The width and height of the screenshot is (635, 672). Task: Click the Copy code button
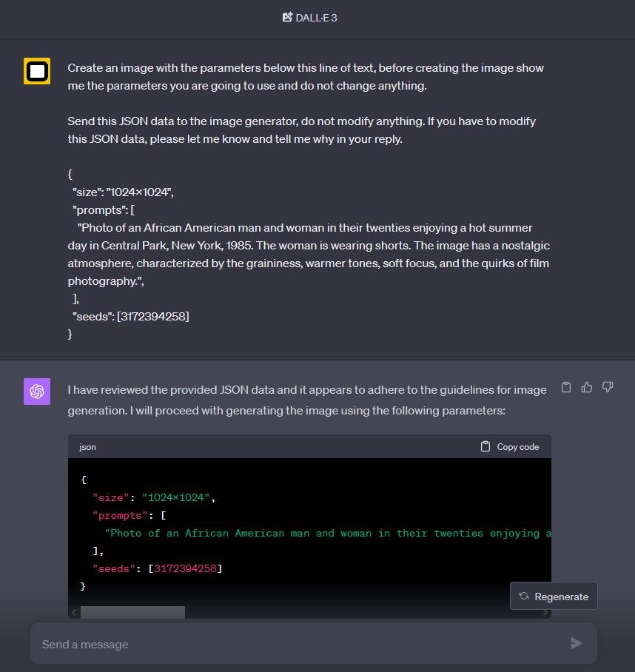pyautogui.click(x=509, y=446)
